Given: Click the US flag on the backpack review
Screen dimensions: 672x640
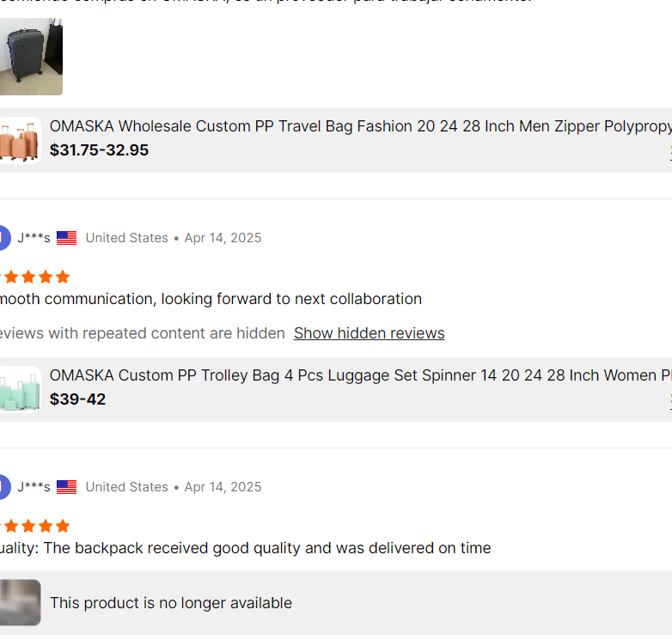Looking at the screenshot, I should click(x=67, y=487).
